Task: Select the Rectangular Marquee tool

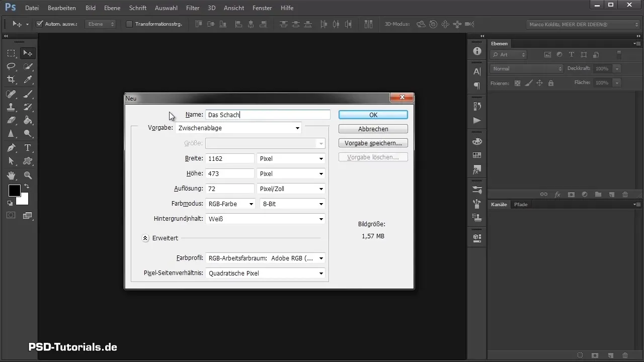Action: (11, 53)
